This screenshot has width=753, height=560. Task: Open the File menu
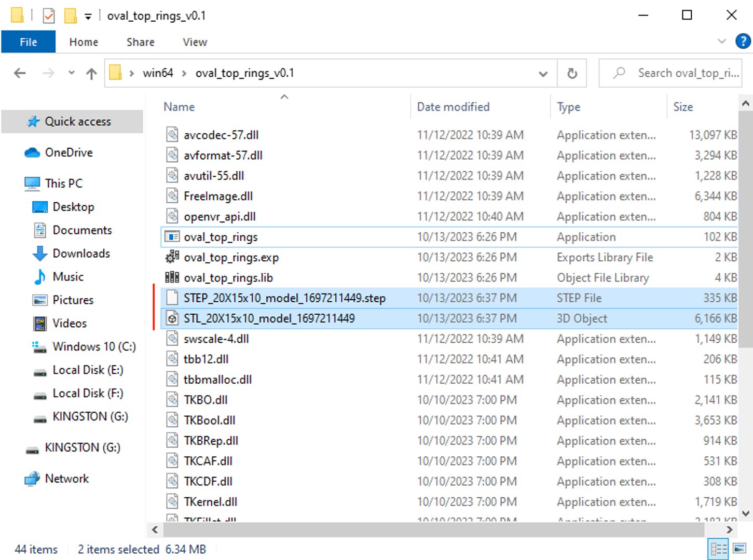coord(28,42)
